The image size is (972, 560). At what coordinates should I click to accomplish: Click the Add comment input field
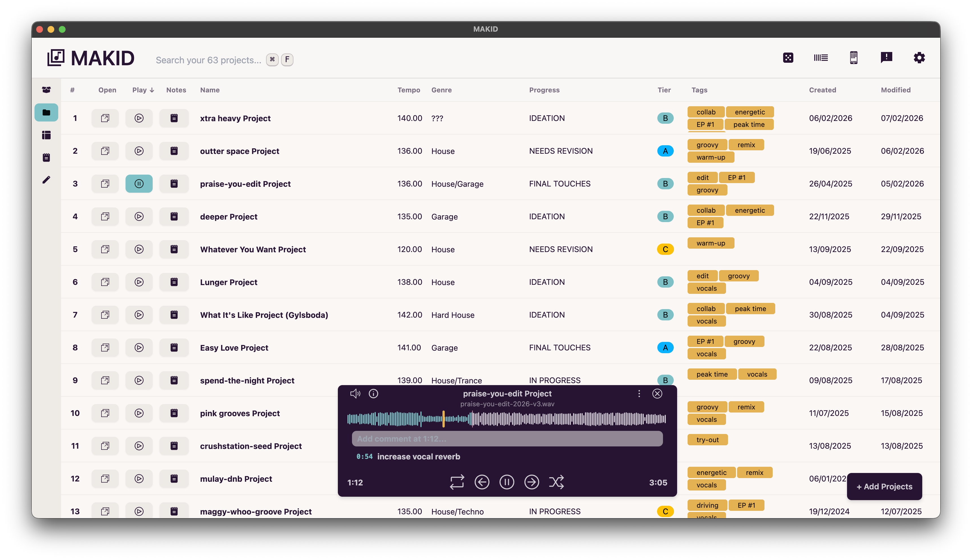(x=507, y=439)
